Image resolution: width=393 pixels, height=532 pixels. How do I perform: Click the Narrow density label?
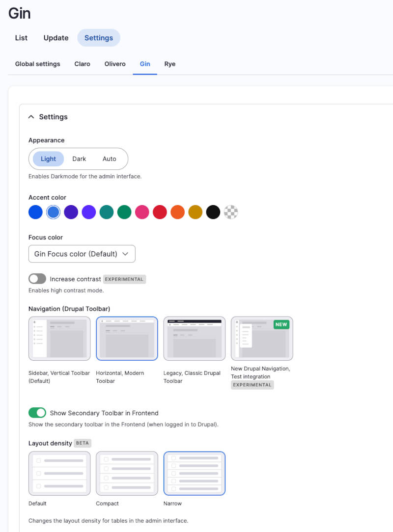pos(172,504)
